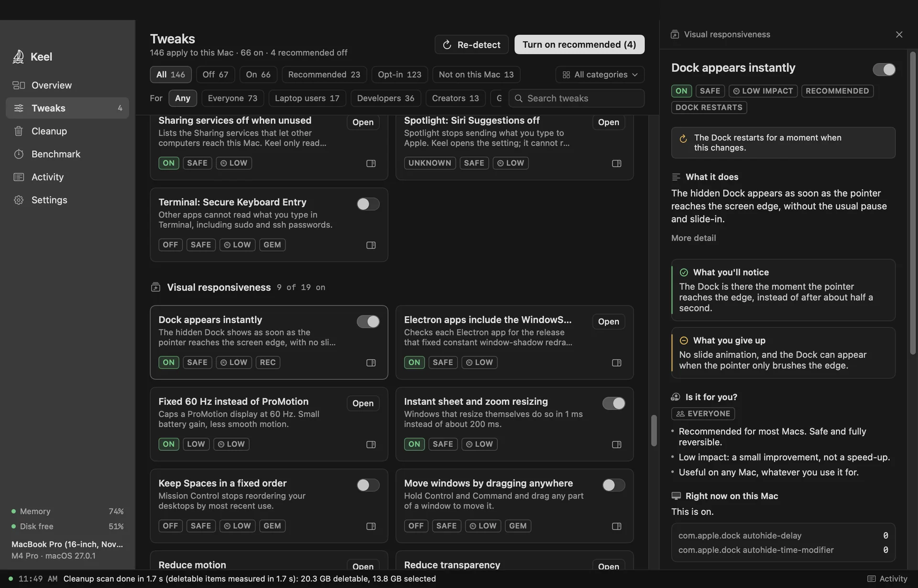918x588 pixels.
Task: Click the Activity list icon in sidebar
Action: (x=19, y=177)
